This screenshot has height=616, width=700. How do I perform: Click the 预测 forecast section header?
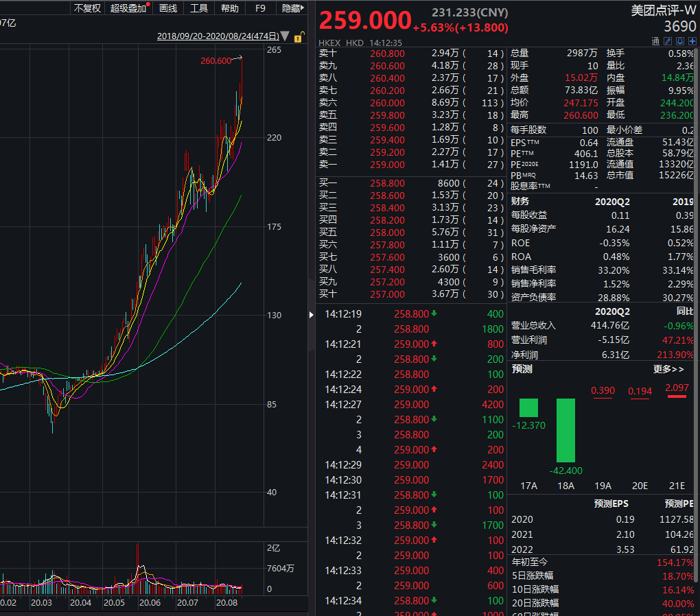click(x=522, y=369)
